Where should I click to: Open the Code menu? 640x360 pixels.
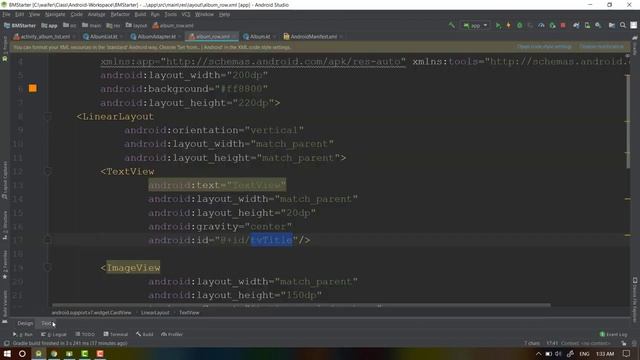[76, 14]
